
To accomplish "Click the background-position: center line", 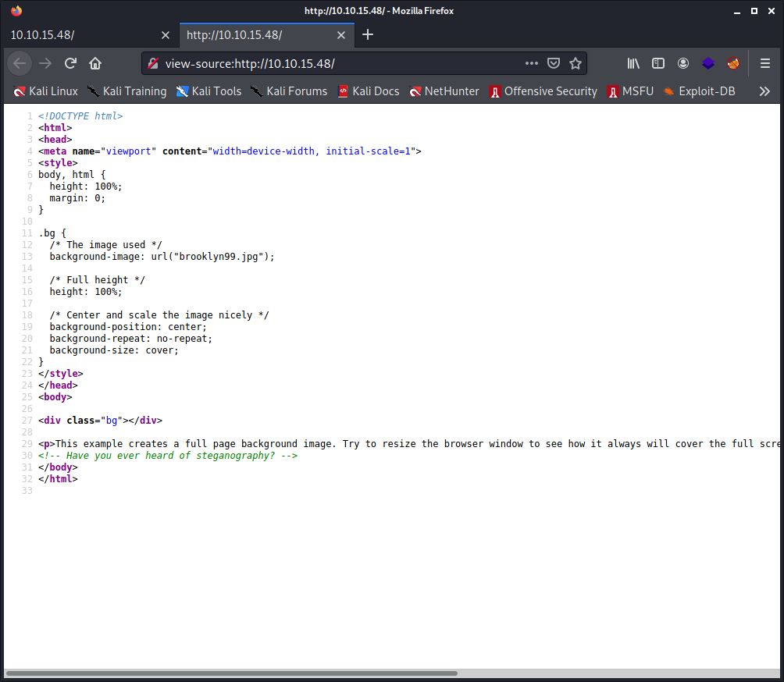I will point(128,327).
